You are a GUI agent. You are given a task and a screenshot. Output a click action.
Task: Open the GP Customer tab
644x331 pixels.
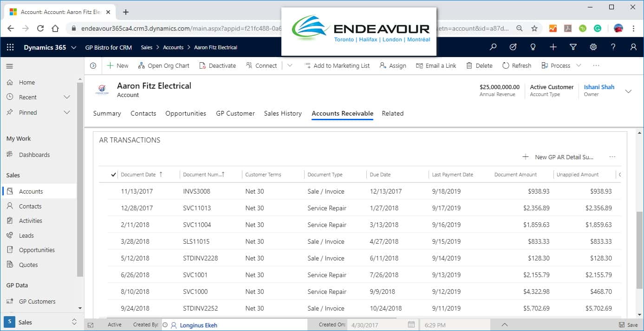[x=235, y=113]
